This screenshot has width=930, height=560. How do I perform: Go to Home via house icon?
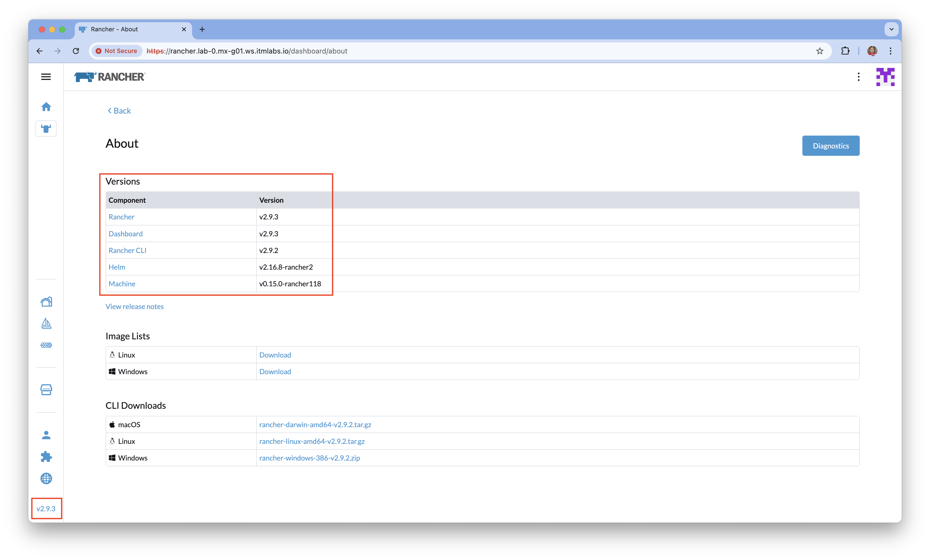coord(46,107)
